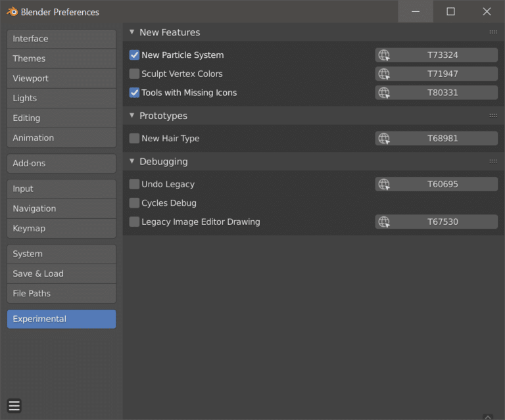
Task: Open task link T67530
Action: coord(437,222)
